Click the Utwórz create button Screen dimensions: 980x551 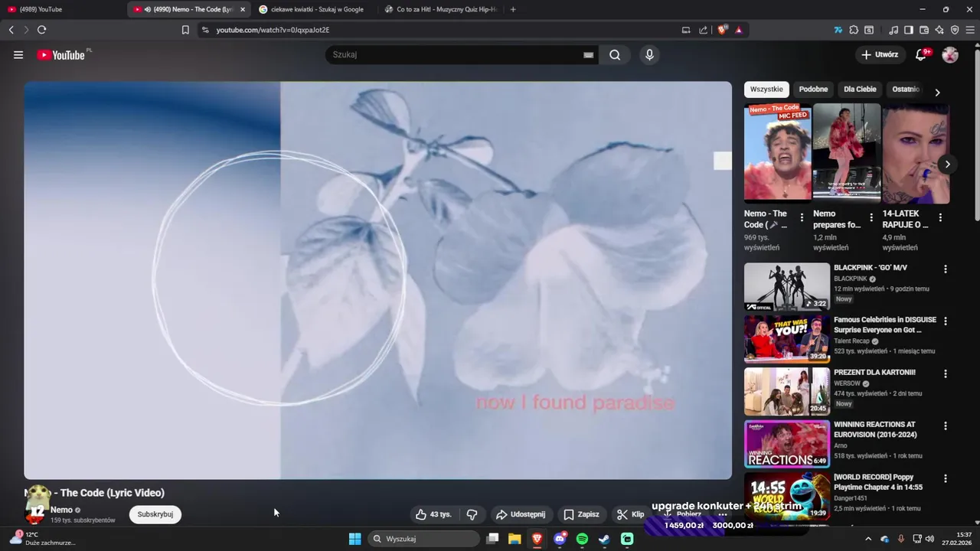click(880, 55)
